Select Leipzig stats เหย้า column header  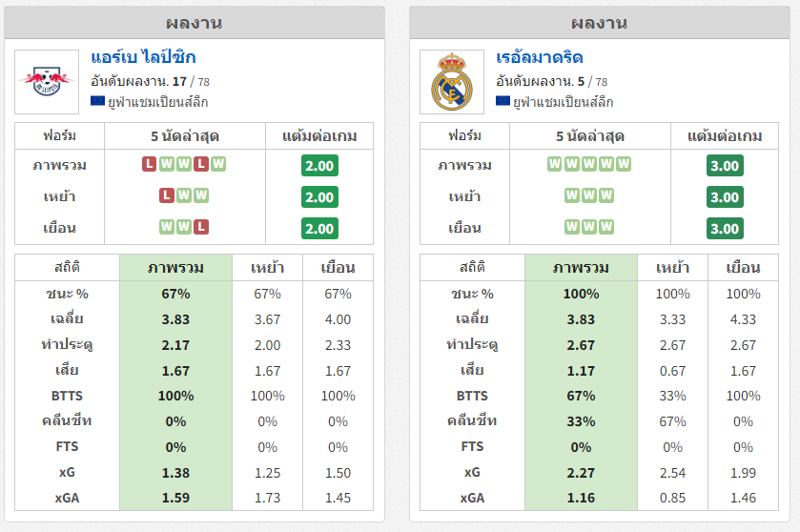coord(267,268)
